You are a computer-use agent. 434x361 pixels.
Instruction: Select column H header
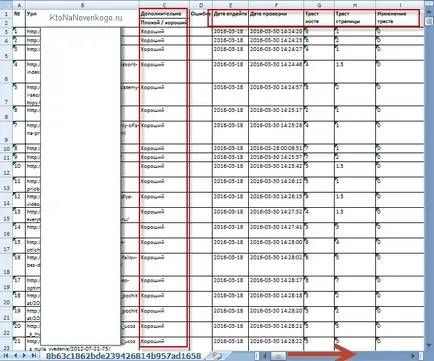click(x=355, y=5)
